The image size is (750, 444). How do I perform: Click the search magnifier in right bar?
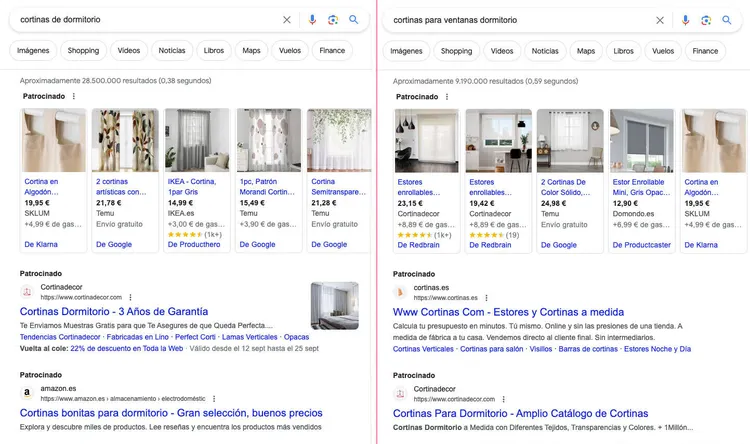727,20
